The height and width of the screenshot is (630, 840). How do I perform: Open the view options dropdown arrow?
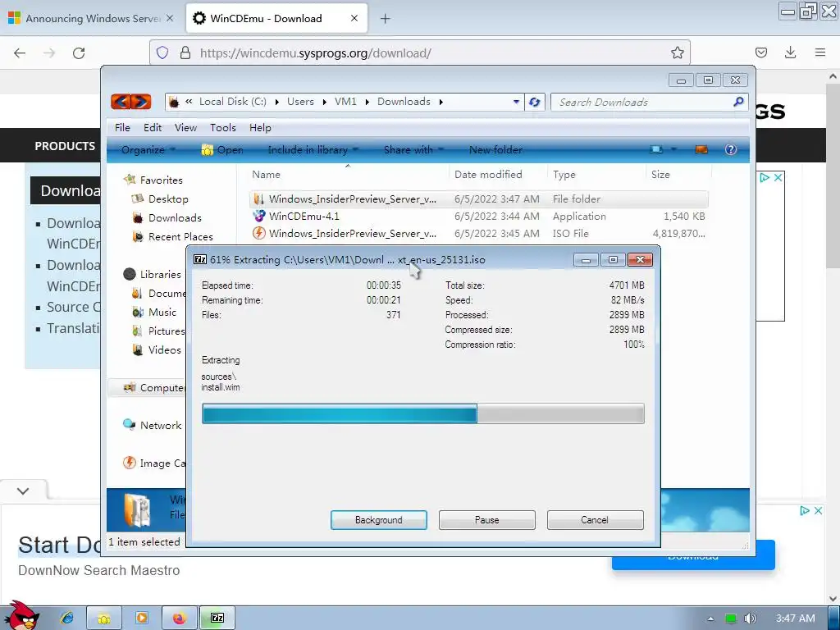673,149
